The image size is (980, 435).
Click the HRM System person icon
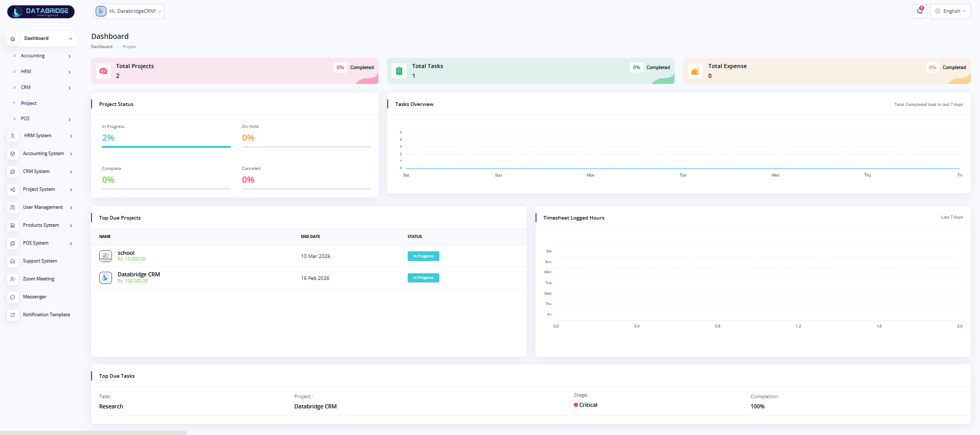click(x=13, y=136)
